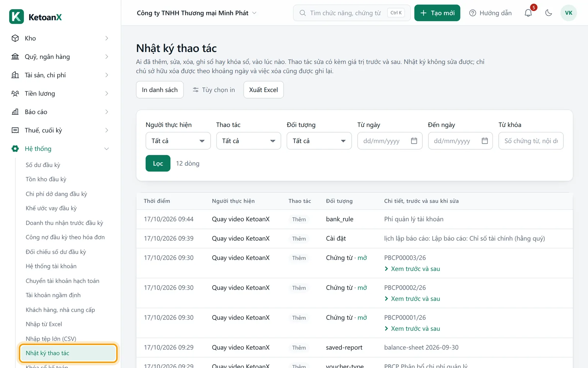588x368 pixels.
Task: Open the Đối tượng filter dropdown
Action: (319, 141)
